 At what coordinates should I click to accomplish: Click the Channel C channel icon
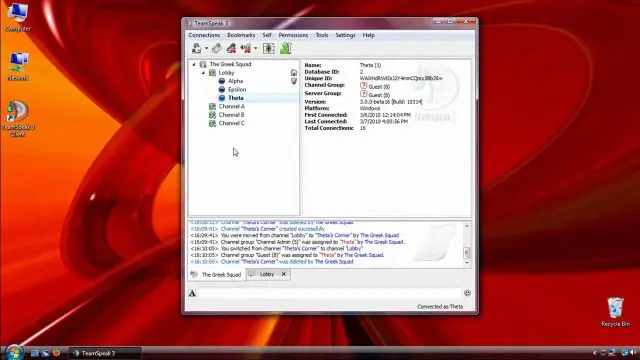pyautogui.click(x=212, y=123)
